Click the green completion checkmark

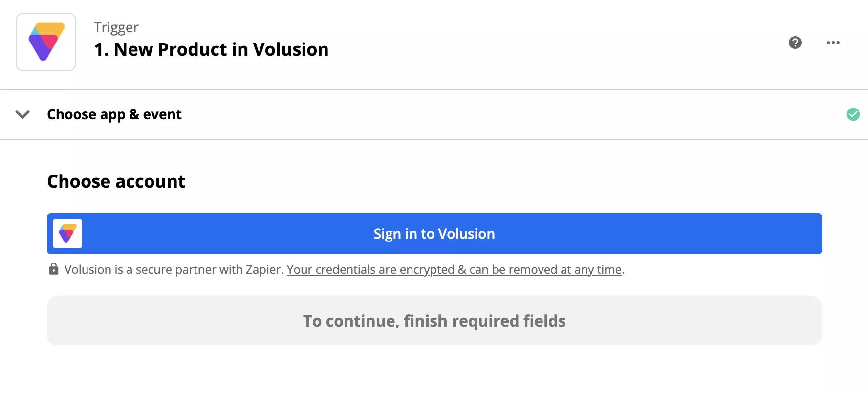(x=854, y=114)
